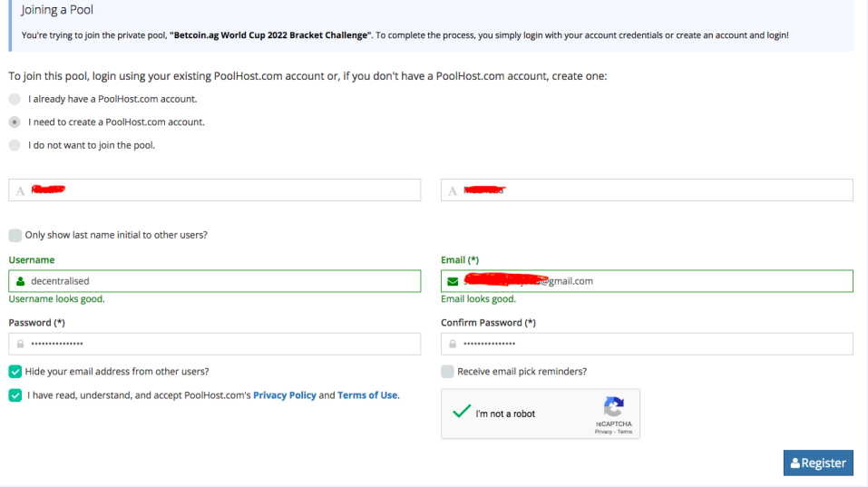
Task: Select "I need to create a PoolHost.com account"
Action: coord(15,122)
